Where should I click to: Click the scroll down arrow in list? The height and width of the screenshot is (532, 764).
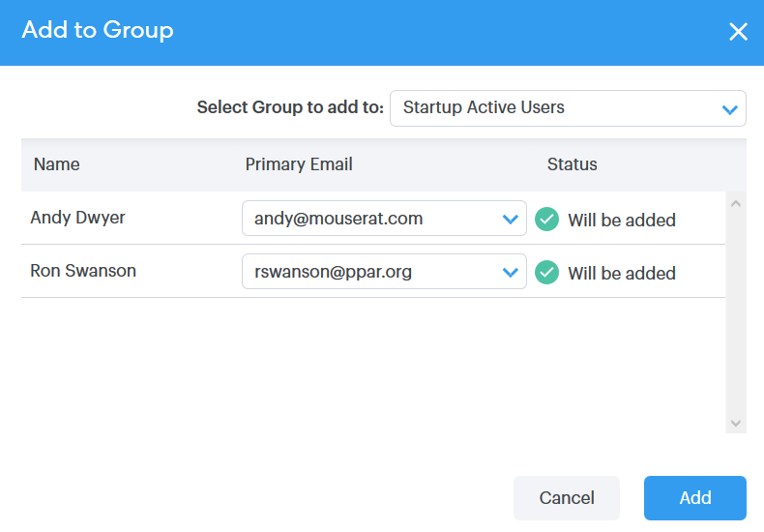[736, 423]
